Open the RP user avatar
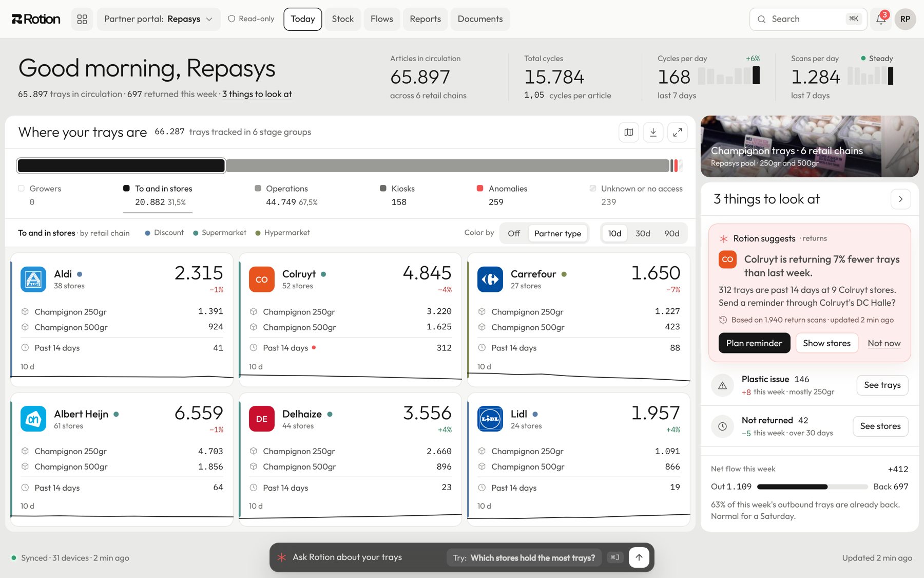This screenshot has height=578, width=924. pyautogui.click(x=905, y=19)
